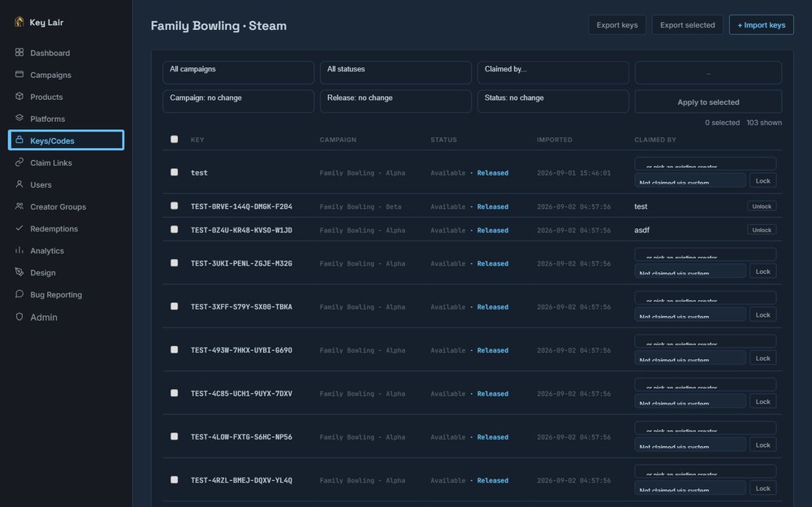Check the box for the 'test' key
The width and height of the screenshot is (812, 507).
[174, 172]
